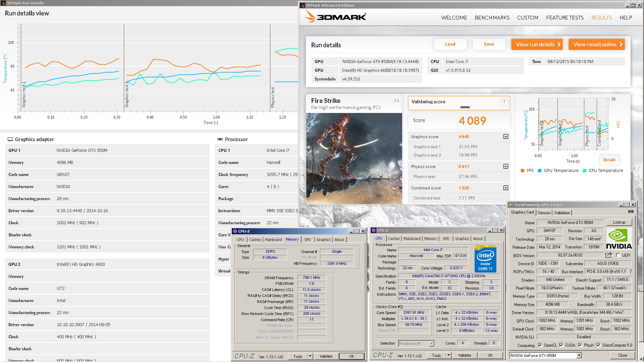Image resolution: width=644 pixels, height=362 pixels.
Task: Click the Lookup button in GPU-Z
Action: (619, 222)
